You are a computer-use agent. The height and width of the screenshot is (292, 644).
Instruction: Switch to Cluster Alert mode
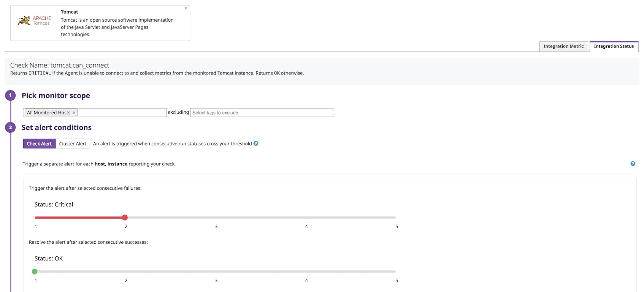tap(73, 144)
